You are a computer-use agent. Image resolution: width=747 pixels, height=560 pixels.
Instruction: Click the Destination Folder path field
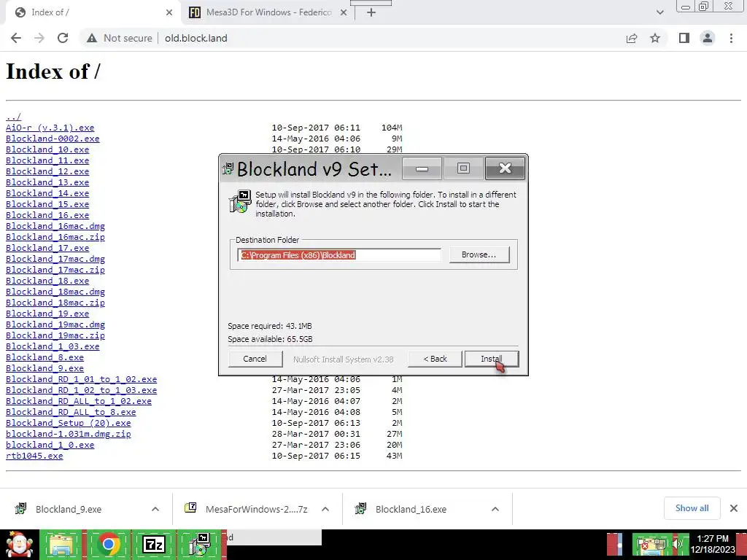click(x=339, y=254)
